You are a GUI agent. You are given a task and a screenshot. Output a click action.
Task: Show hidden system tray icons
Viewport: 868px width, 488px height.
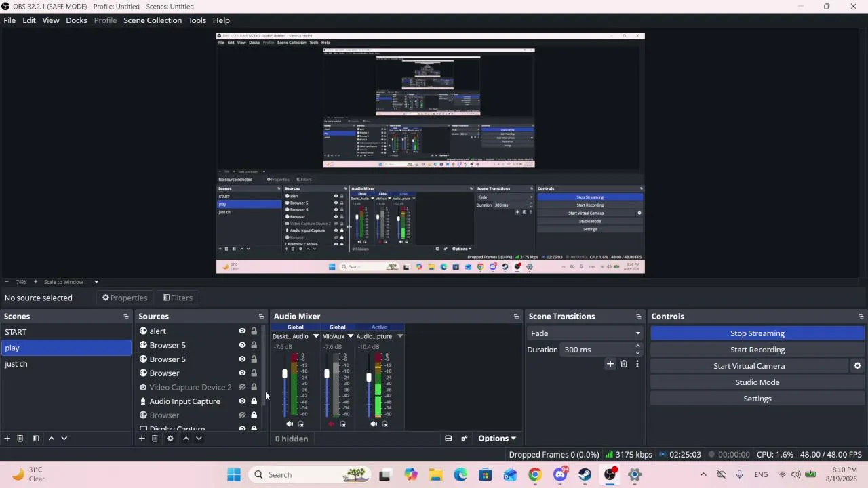pos(703,475)
